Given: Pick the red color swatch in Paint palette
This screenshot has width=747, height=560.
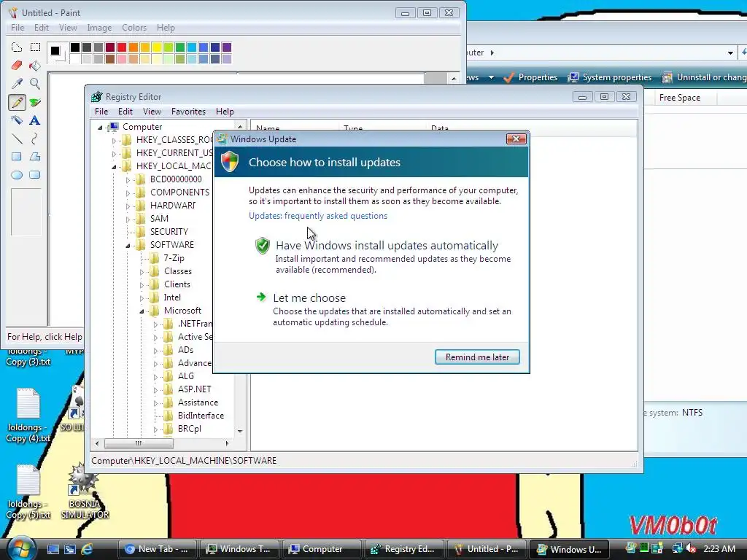Looking at the screenshot, I should [x=122, y=47].
